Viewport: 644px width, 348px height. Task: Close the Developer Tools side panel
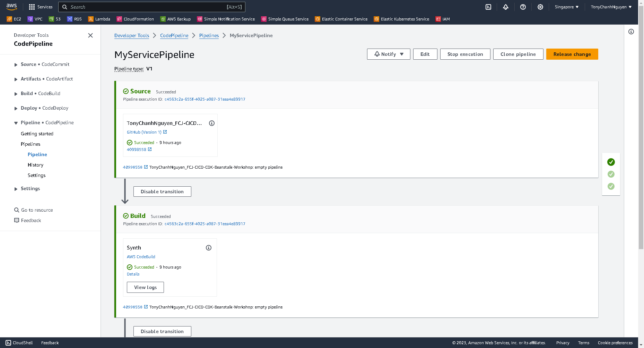pos(90,35)
